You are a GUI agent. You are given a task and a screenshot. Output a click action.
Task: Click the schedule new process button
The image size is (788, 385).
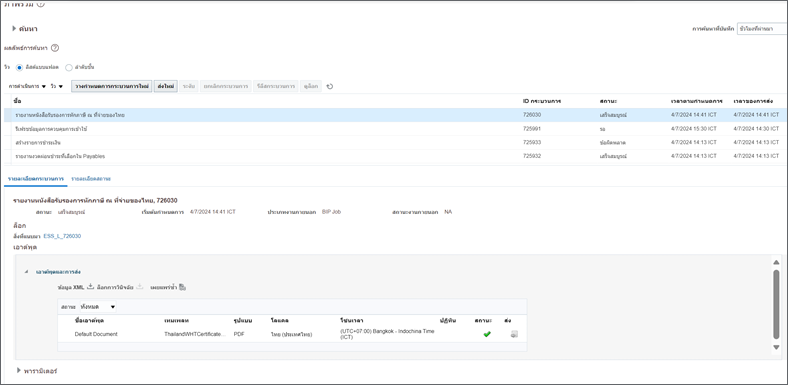(x=112, y=86)
